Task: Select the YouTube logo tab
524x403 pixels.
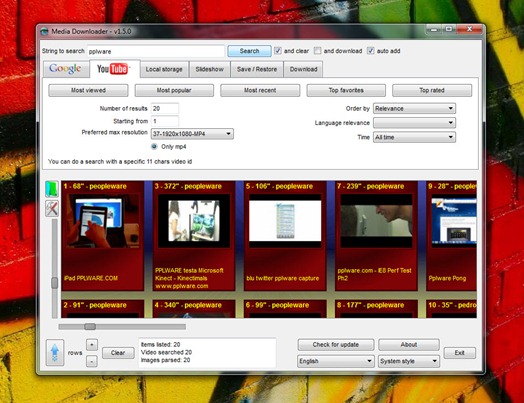Action: tap(114, 69)
